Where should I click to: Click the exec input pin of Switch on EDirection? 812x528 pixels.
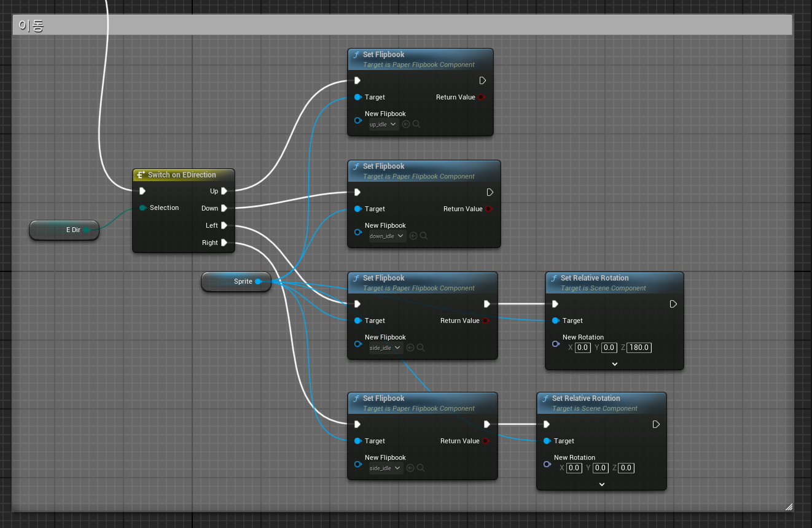(x=142, y=191)
